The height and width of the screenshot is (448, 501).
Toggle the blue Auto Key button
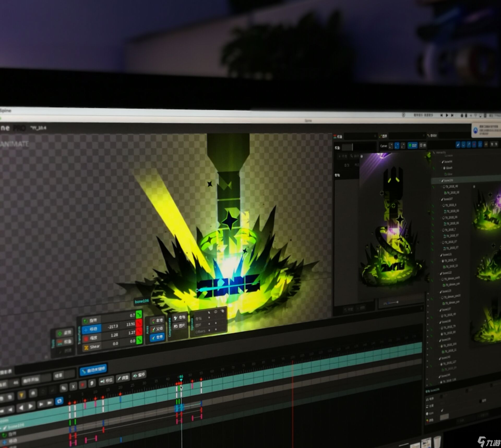[x=93, y=370]
